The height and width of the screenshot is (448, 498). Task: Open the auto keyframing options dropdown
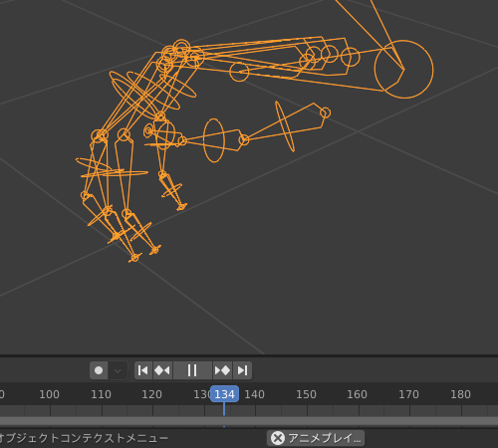coord(118,370)
